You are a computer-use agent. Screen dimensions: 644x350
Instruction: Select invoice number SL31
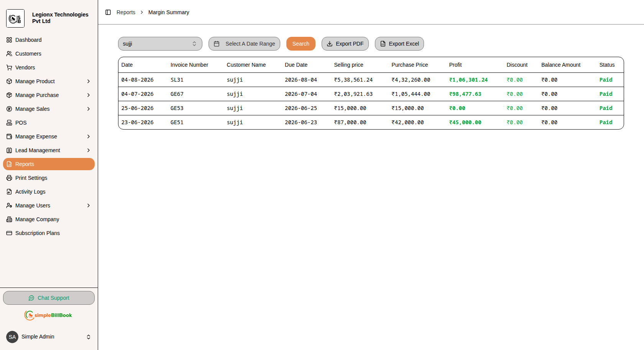(177, 80)
